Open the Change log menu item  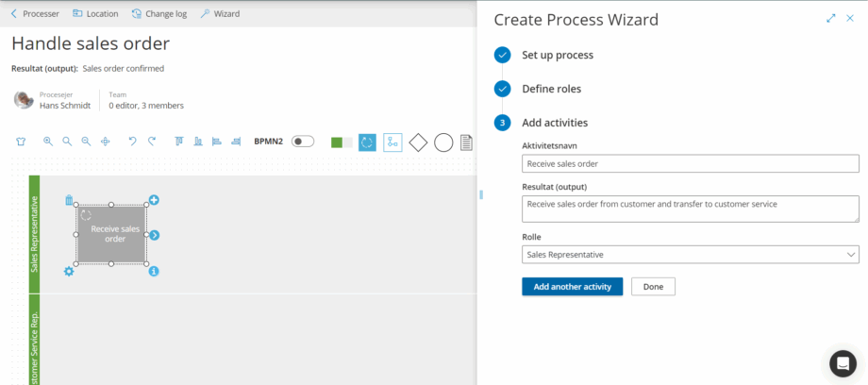[159, 14]
